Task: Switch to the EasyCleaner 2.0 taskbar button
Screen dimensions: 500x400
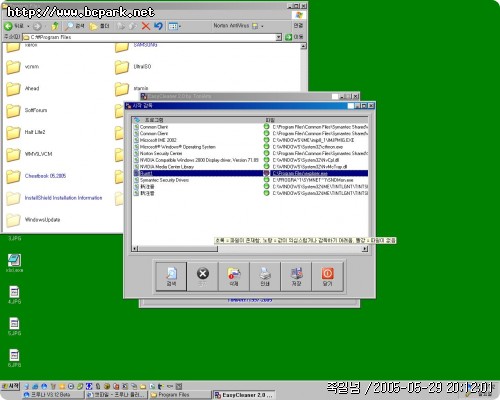Action: click(244, 395)
